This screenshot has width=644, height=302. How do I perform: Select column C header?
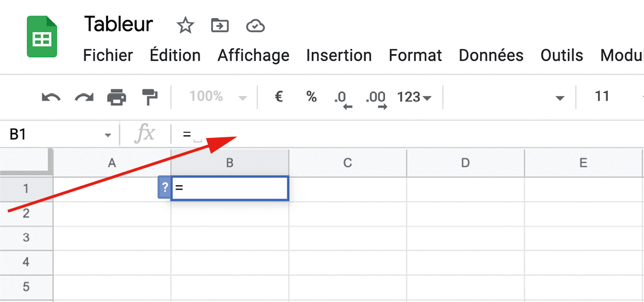click(347, 163)
